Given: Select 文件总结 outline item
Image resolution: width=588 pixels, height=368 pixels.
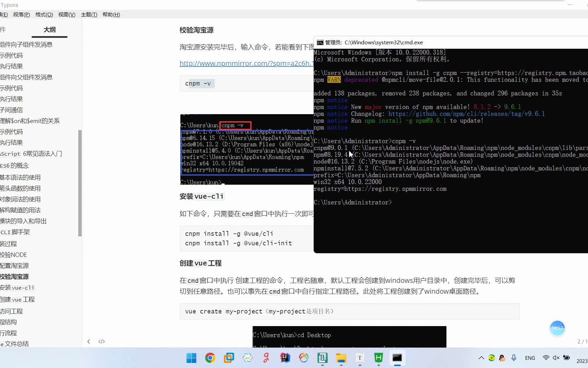Looking at the screenshot, I should coord(14,344).
